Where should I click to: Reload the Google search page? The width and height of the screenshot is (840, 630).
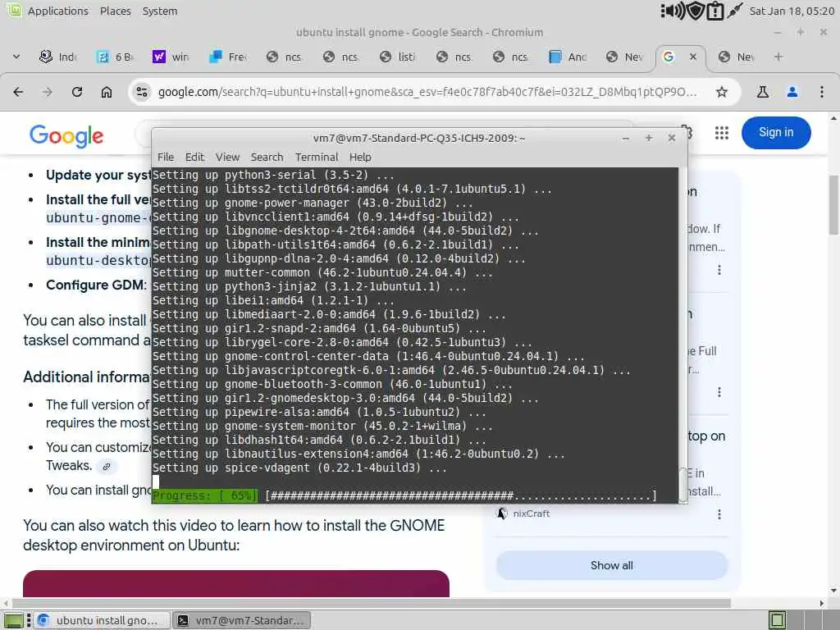click(77, 92)
